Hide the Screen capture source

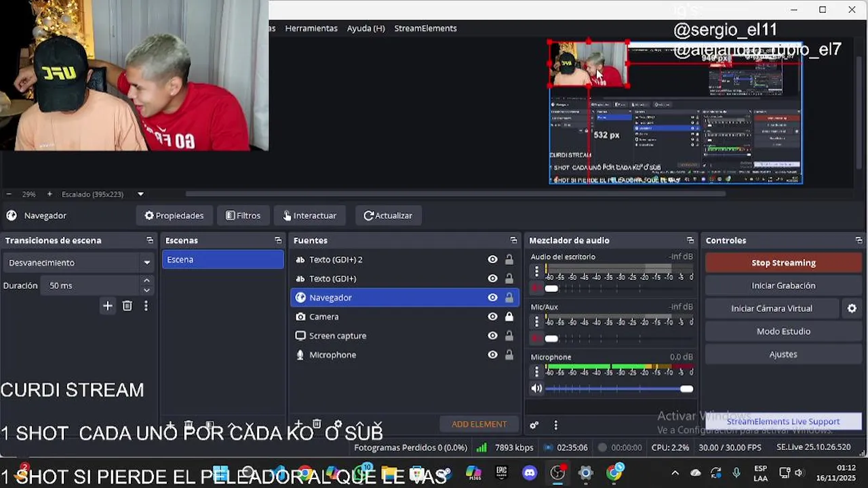(492, 335)
